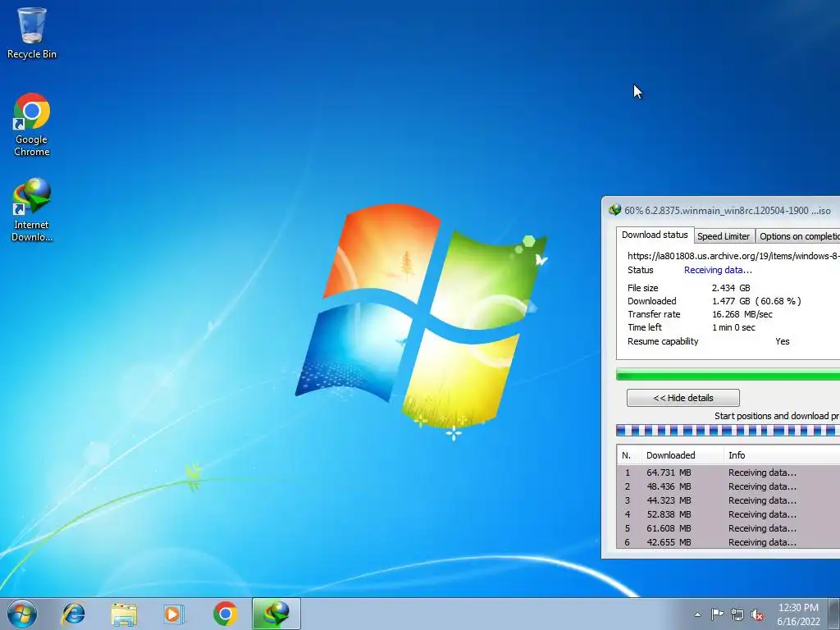Click the N. column header
This screenshot has height=630, width=840.
pyautogui.click(x=629, y=454)
